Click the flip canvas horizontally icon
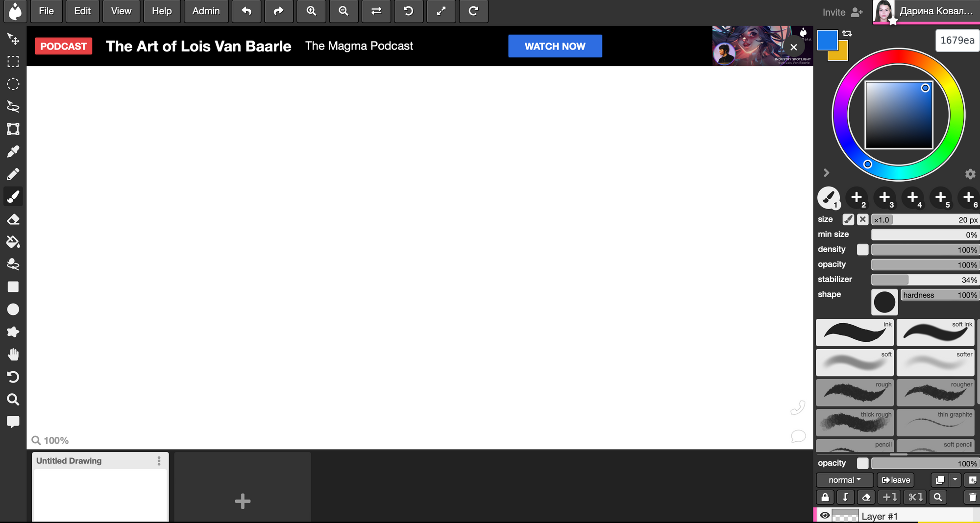Viewport: 980px width, 523px height. coord(376,11)
